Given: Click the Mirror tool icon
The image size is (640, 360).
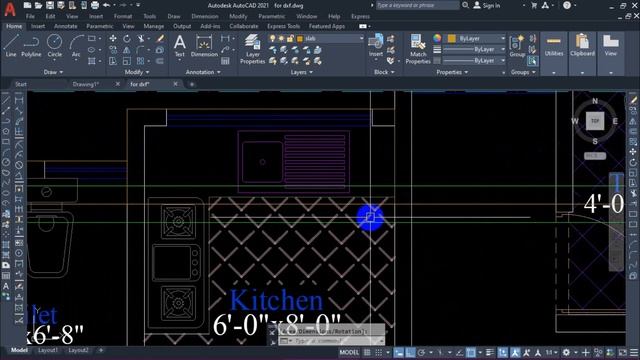Looking at the screenshot, I should click(127, 50).
